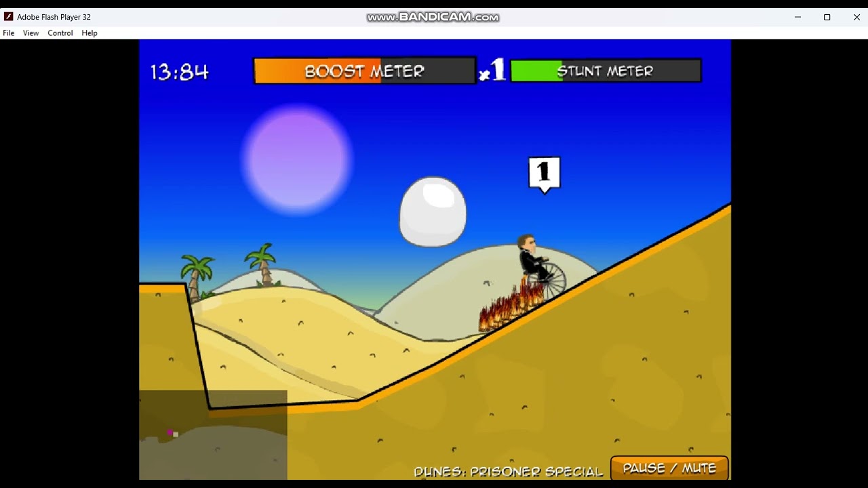Click the Adobe Flash Player app icon
Viewport: 868px width, 488px height.
click(8, 17)
